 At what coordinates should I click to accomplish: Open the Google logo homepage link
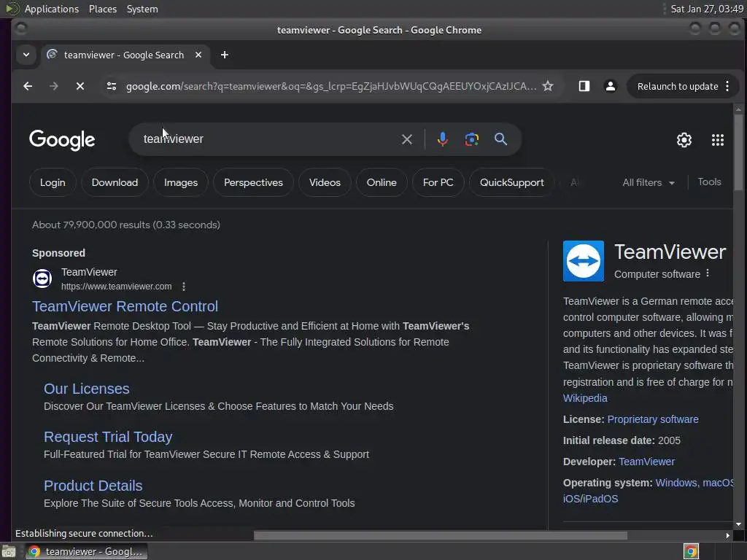62,140
